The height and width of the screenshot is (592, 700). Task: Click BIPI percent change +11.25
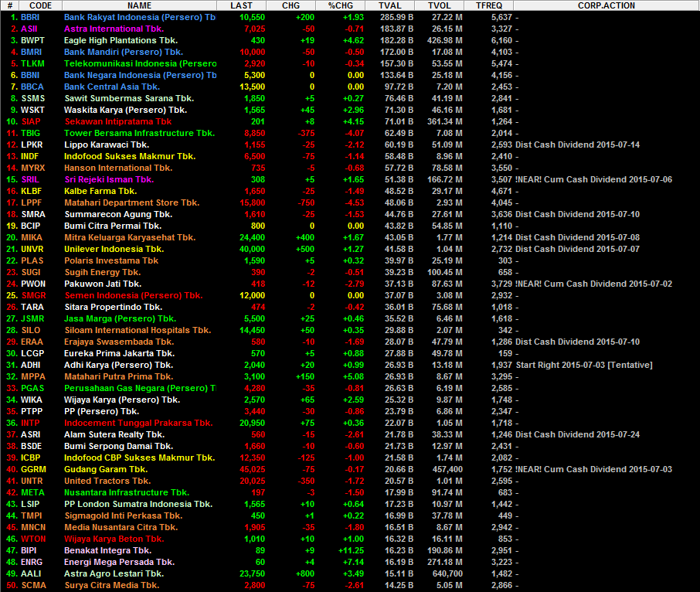352,551
